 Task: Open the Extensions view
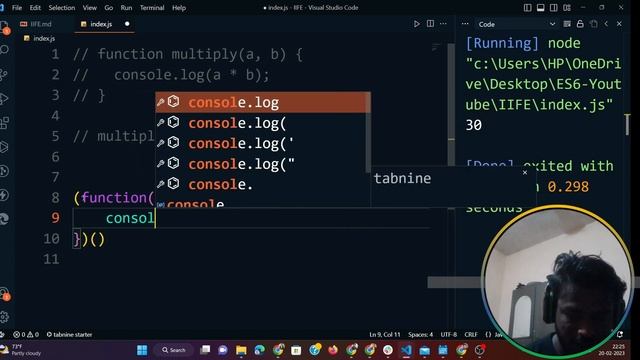click(4, 122)
